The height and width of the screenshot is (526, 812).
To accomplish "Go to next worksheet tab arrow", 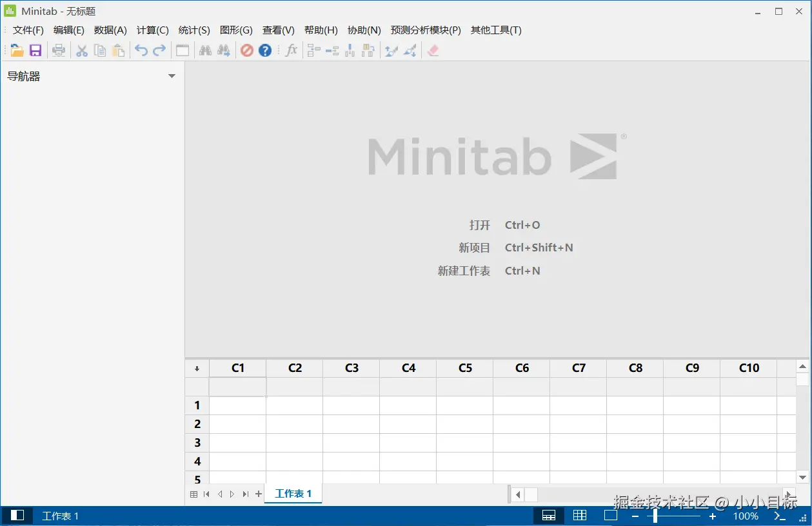I will [x=232, y=494].
